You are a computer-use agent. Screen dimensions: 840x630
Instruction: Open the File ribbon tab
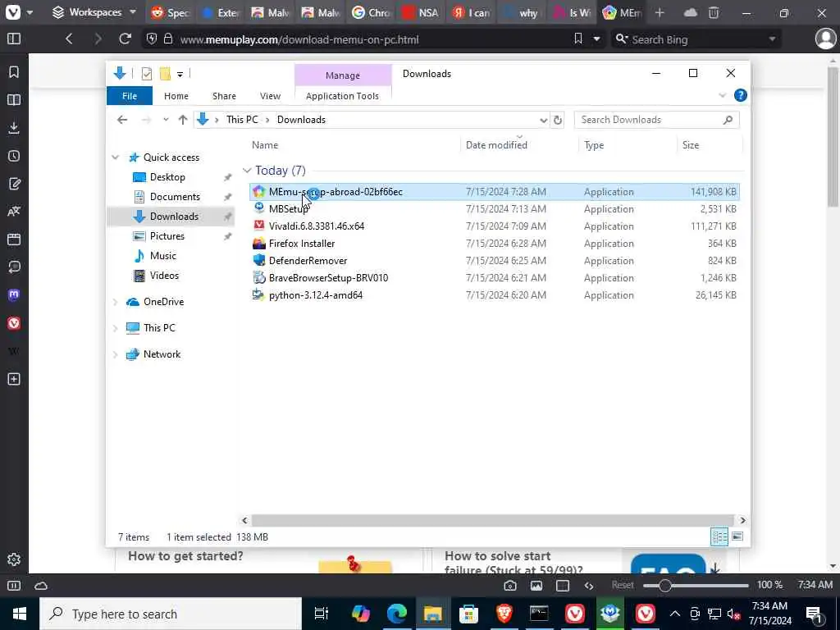pyautogui.click(x=130, y=96)
